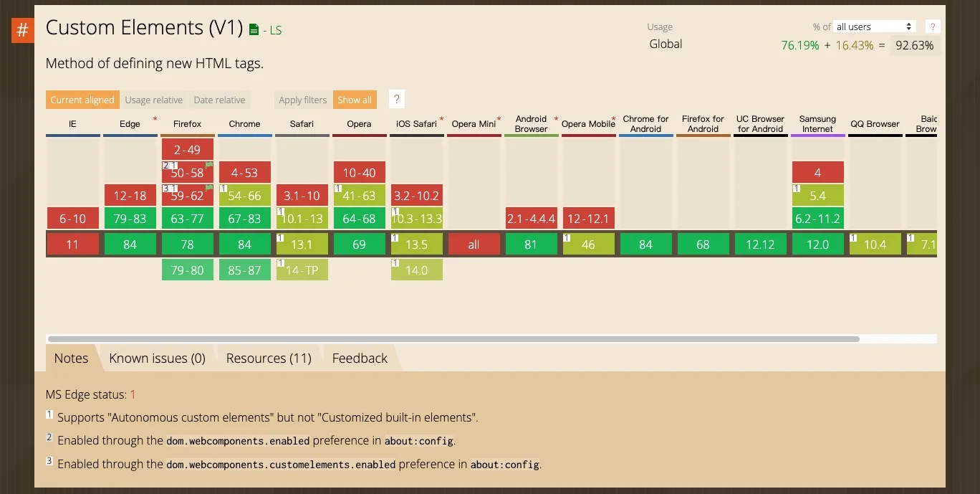Image resolution: width=980 pixels, height=494 pixels.
Task: Click the Edge 79-83 cell
Action: [x=130, y=218]
